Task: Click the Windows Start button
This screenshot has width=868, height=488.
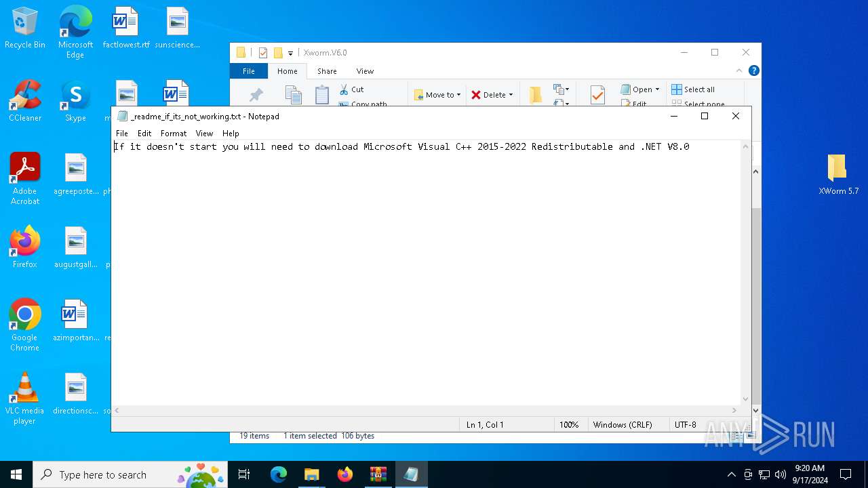Action: pos(16,474)
